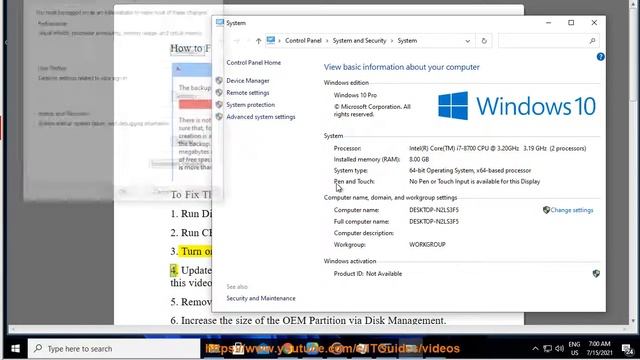The width and height of the screenshot is (640, 360).
Task: Click the computer icon in the address bar
Action: click(271, 40)
